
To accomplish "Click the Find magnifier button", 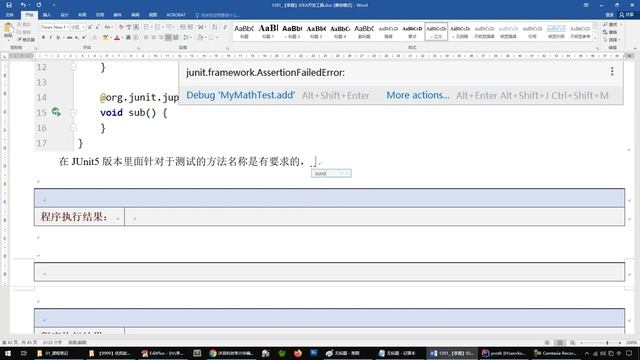I will click(610, 25).
